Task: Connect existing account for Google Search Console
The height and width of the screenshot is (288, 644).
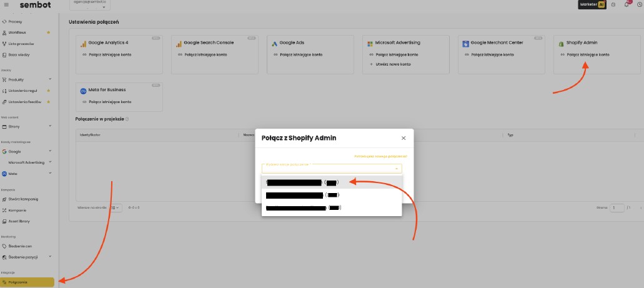Action: (206, 54)
